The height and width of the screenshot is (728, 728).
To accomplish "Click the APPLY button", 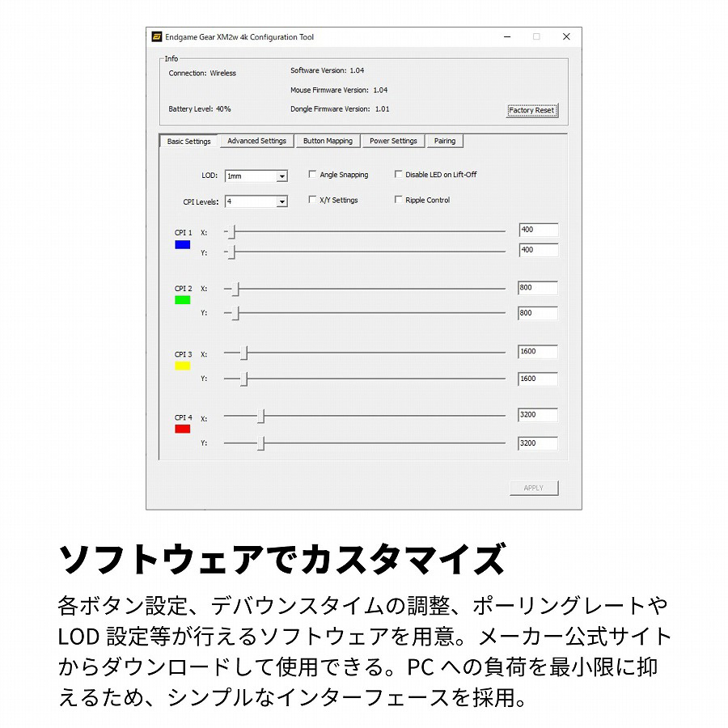I will point(534,488).
